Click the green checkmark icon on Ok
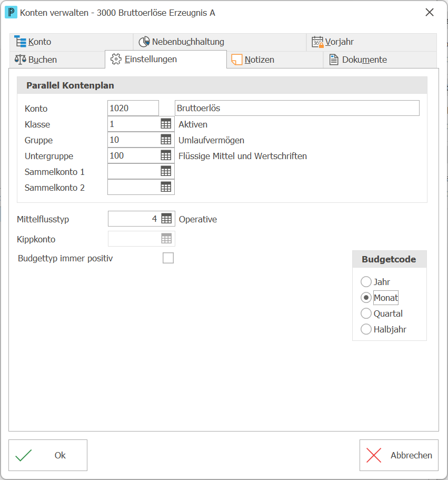The height and width of the screenshot is (480, 448). click(x=24, y=455)
